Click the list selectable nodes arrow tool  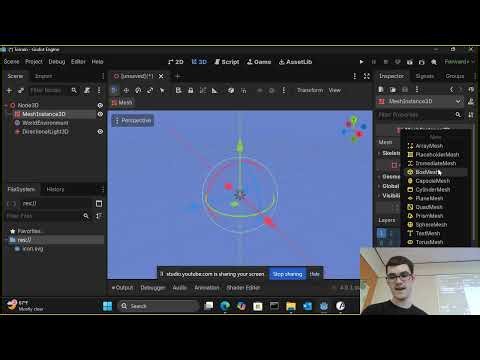tap(162, 90)
